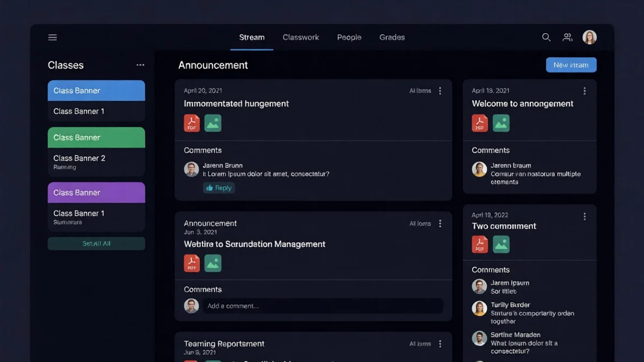This screenshot has width=644, height=362.
Task: Open image attachment in Immomentated hungement post
Action: (213, 123)
